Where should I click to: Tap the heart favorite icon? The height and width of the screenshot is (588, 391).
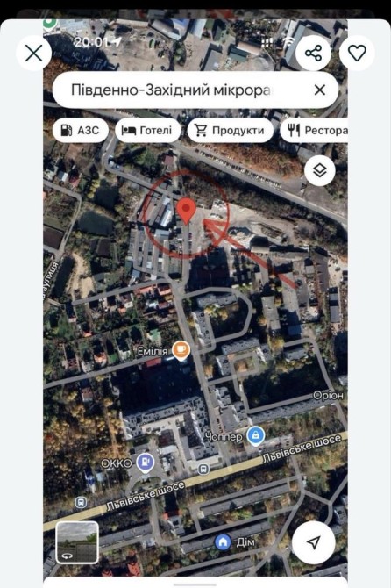(x=357, y=53)
